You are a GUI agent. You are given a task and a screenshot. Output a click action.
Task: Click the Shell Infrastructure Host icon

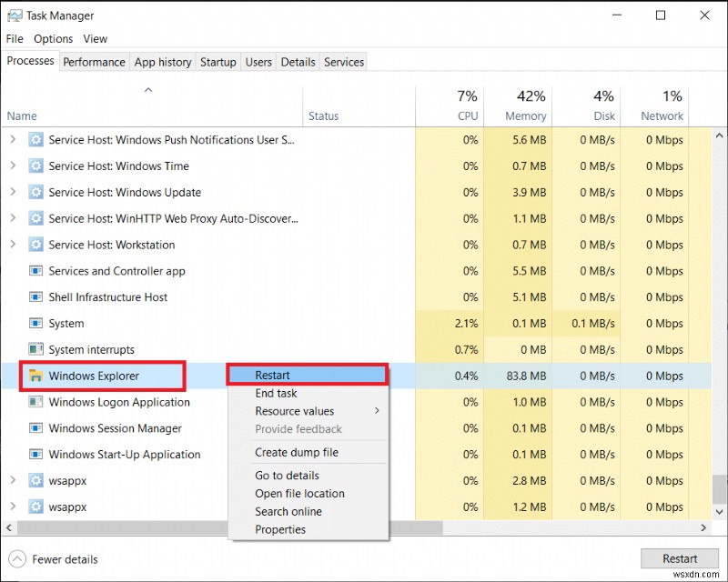click(x=35, y=296)
